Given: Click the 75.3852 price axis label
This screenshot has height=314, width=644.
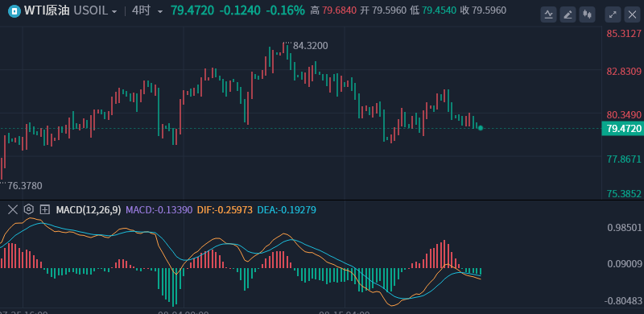Looking at the screenshot, I should click(x=625, y=193).
